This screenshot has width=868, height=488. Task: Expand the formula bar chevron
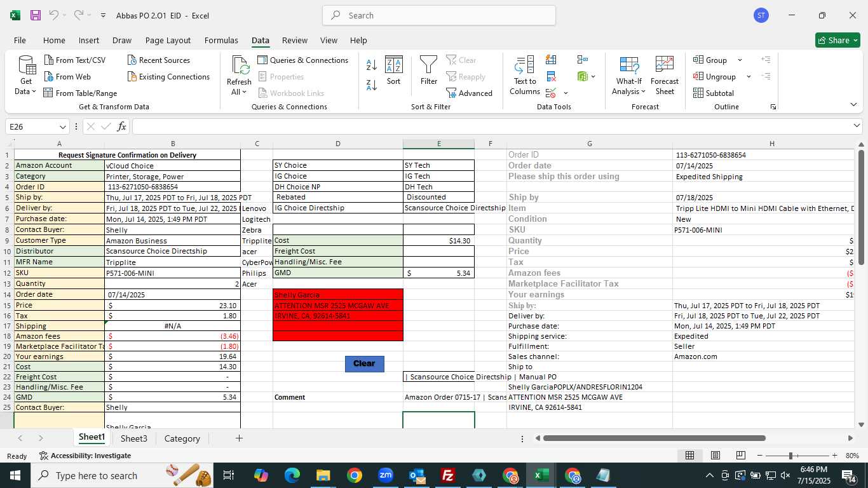[x=857, y=126]
